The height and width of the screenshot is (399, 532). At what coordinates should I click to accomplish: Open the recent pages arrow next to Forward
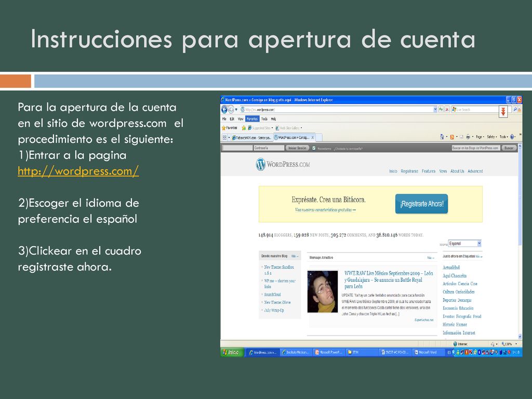236,110
